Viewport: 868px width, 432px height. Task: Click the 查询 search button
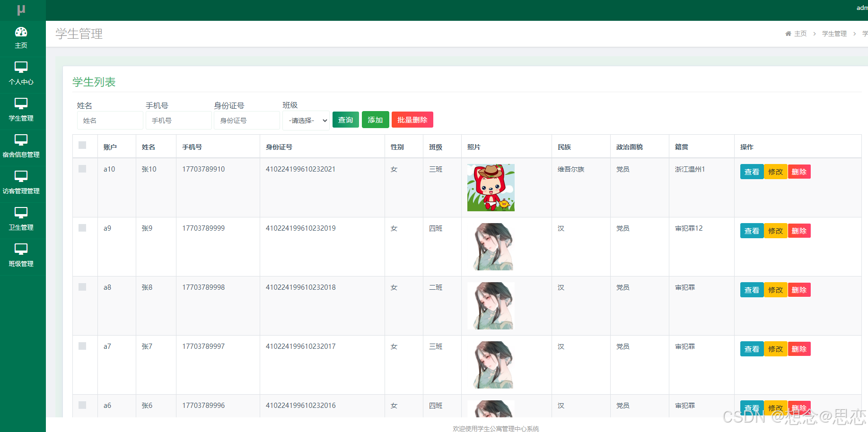(346, 120)
